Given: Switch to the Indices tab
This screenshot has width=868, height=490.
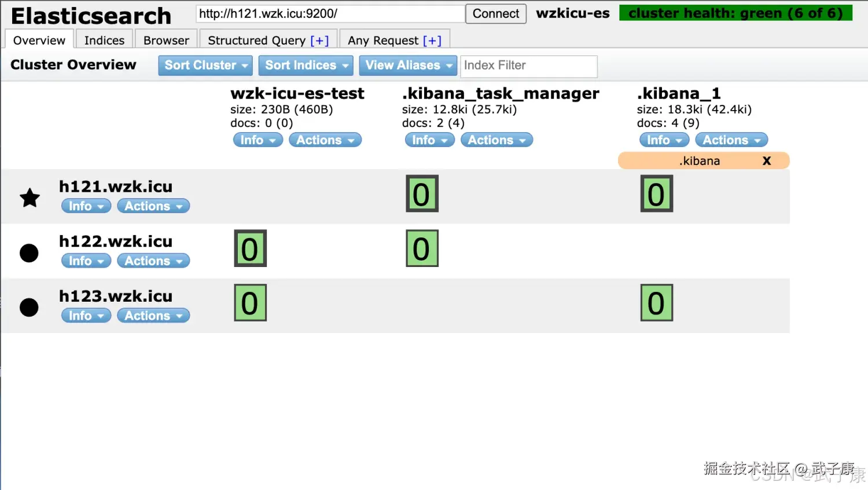Looking at the screenshot, I should 104,39.
